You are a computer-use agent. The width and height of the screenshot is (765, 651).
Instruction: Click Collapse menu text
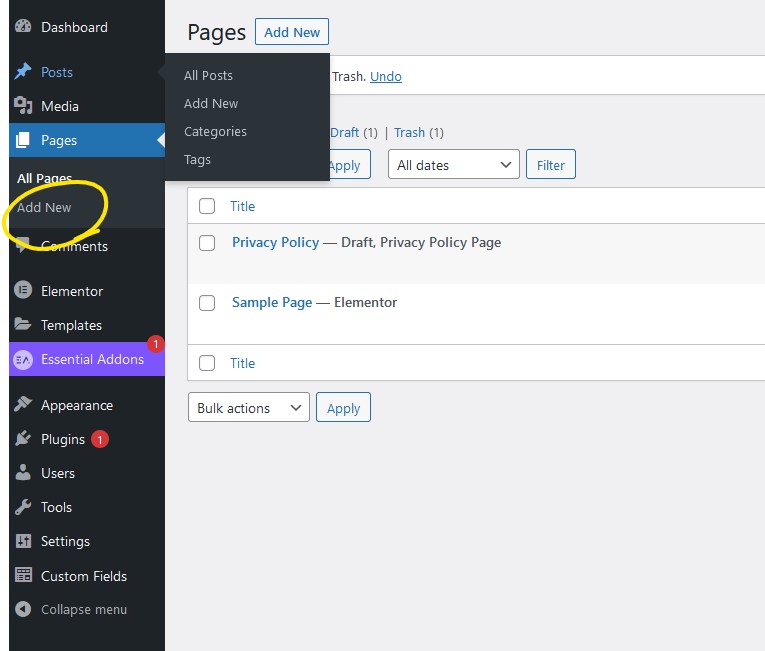83,610
